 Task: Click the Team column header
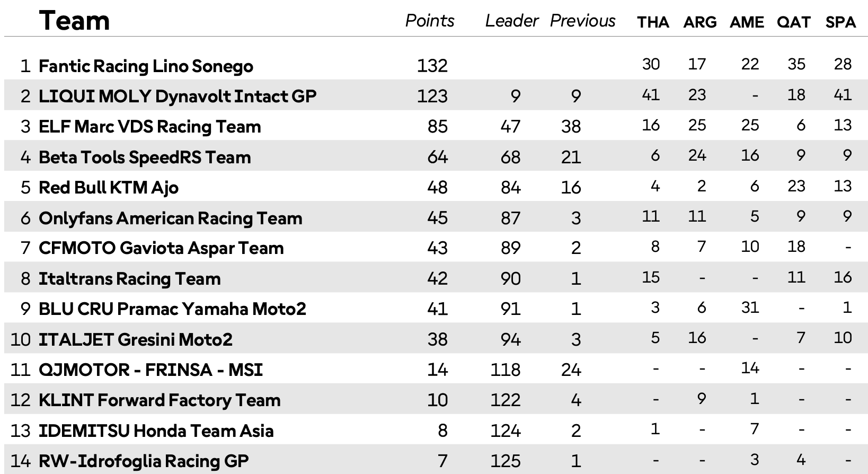click(x=74, y=21)
